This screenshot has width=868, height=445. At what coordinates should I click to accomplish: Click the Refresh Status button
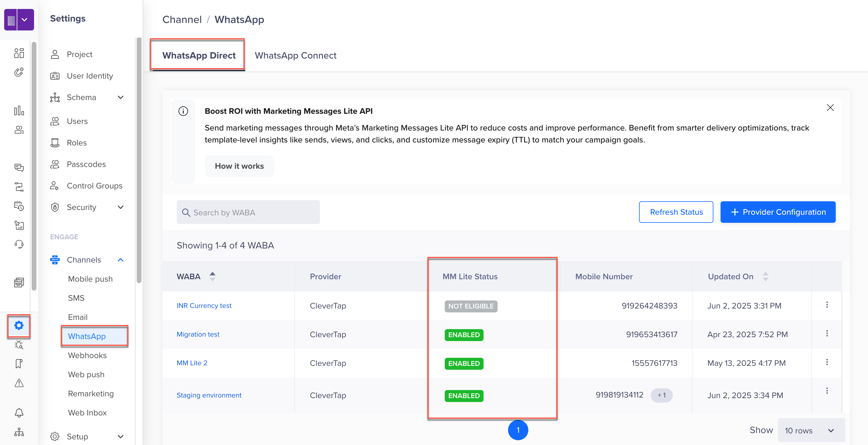[x=676, y=212]
